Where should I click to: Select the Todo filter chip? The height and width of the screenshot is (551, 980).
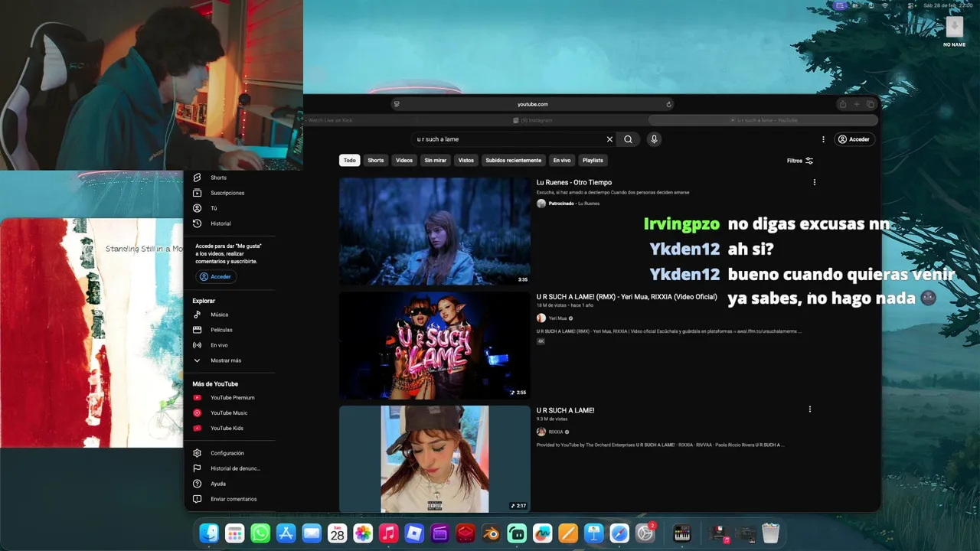click(350, 161)
